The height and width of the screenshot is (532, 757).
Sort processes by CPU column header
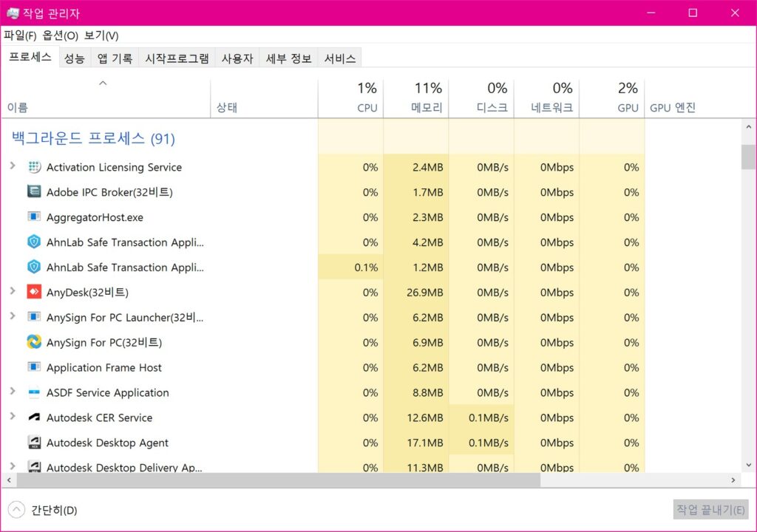pos(350,98)
